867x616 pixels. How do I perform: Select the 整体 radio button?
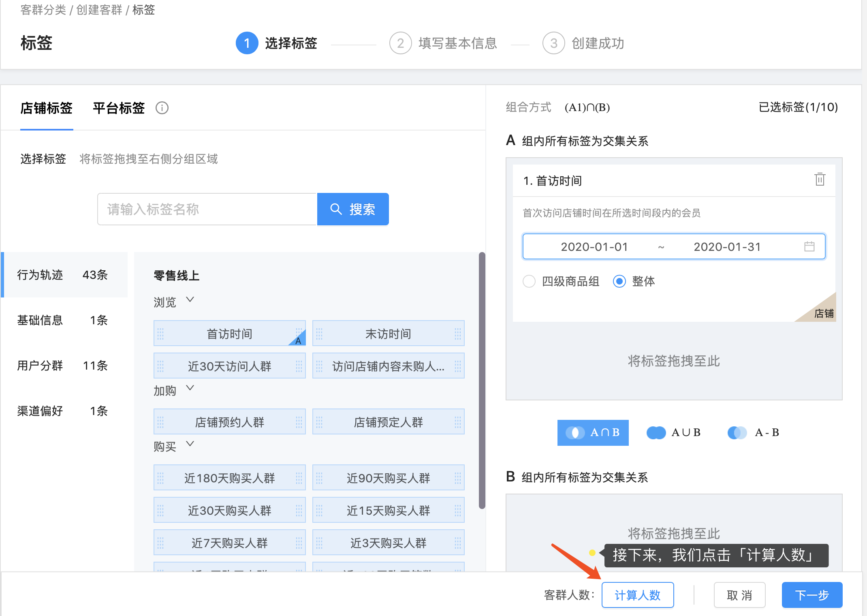619,281
